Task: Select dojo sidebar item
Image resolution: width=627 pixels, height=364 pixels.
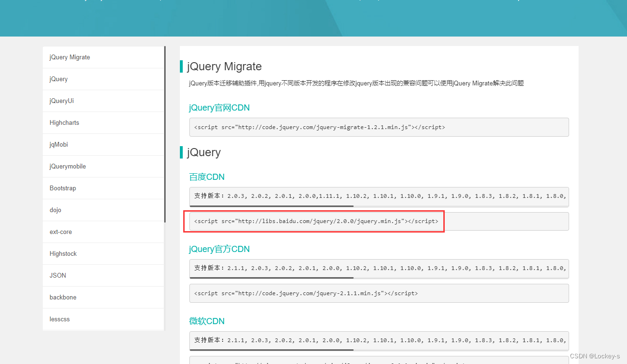Action: (x=103, y=210)
